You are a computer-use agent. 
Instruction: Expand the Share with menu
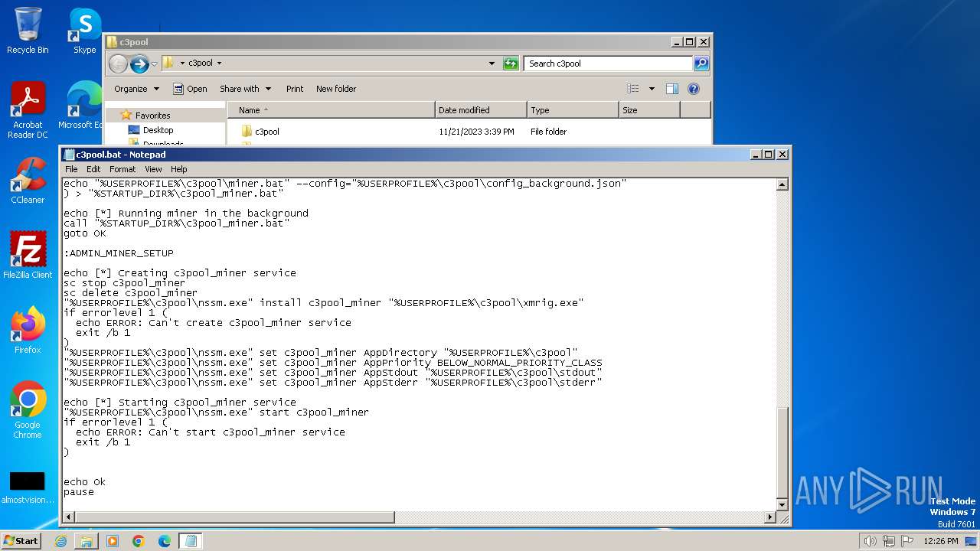245,89
